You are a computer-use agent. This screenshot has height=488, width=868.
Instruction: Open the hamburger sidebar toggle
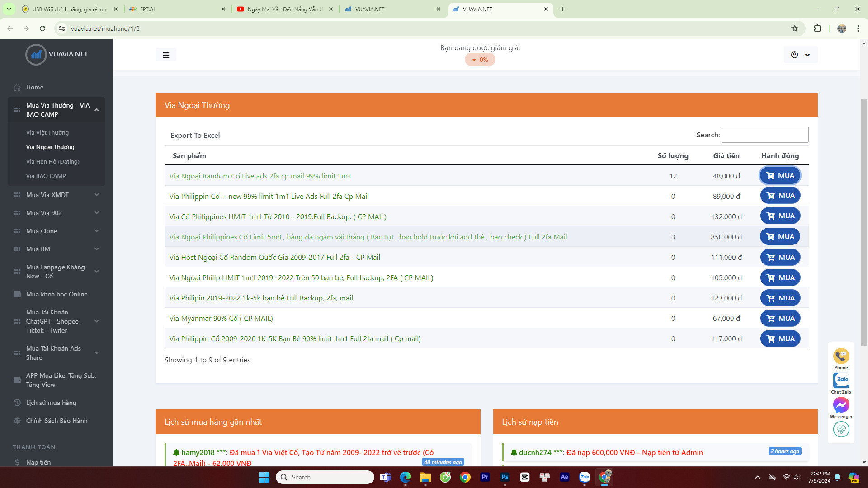point(166,55)
